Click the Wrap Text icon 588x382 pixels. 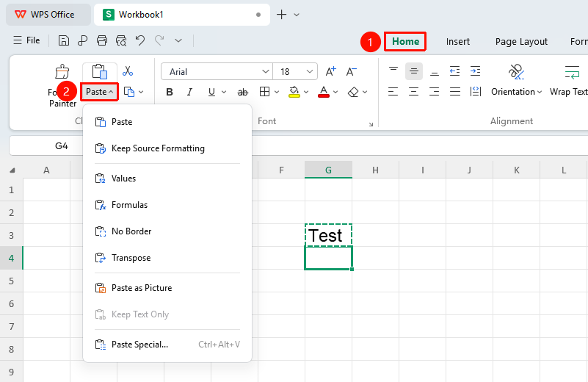(573, 72)
